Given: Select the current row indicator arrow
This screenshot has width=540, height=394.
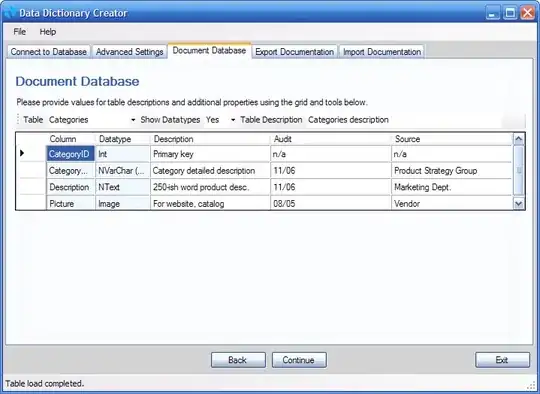Looking at the screenshot, I should pyautogui.click(x=22, y=153).
